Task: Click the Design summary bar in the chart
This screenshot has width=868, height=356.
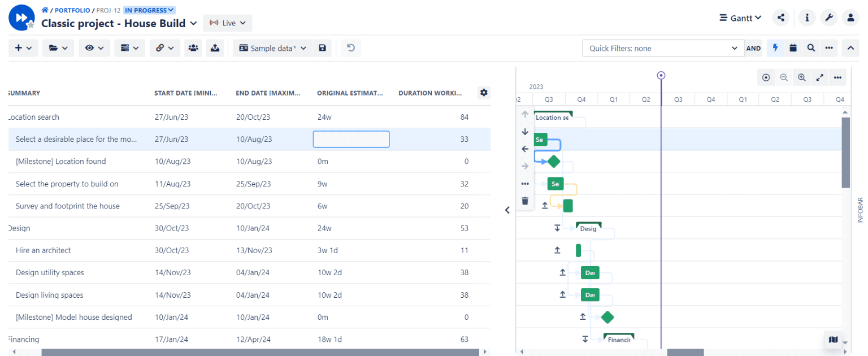Action: pyautogui.click(x=588, y=227)
